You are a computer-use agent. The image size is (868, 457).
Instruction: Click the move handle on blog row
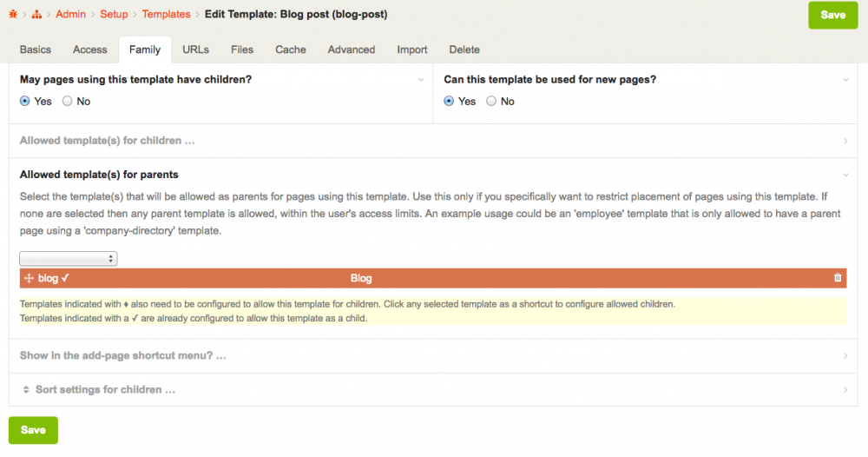click(x=28, y=278)
